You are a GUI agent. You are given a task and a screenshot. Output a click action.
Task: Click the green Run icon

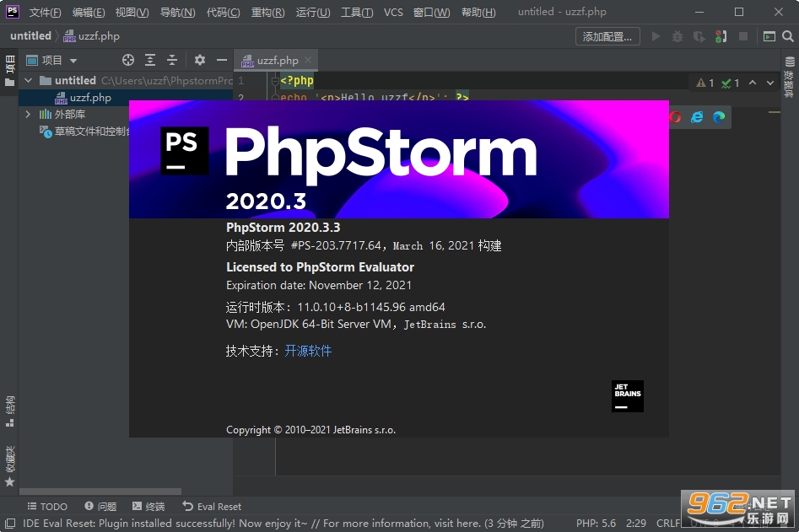click(656, 36)
